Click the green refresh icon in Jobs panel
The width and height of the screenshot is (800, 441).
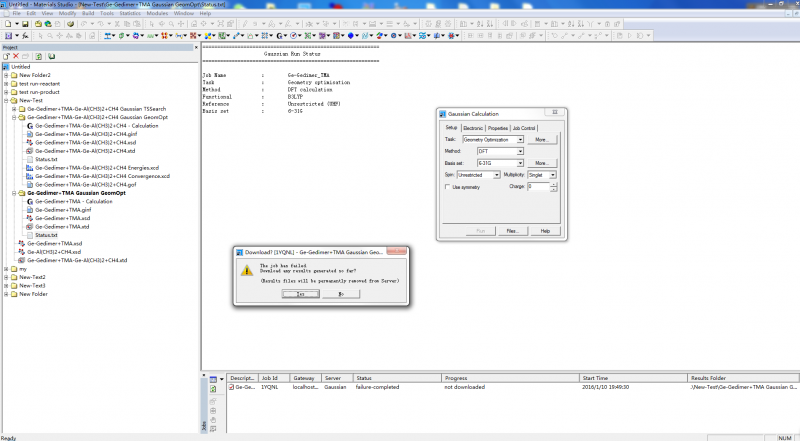pos(213,389)
